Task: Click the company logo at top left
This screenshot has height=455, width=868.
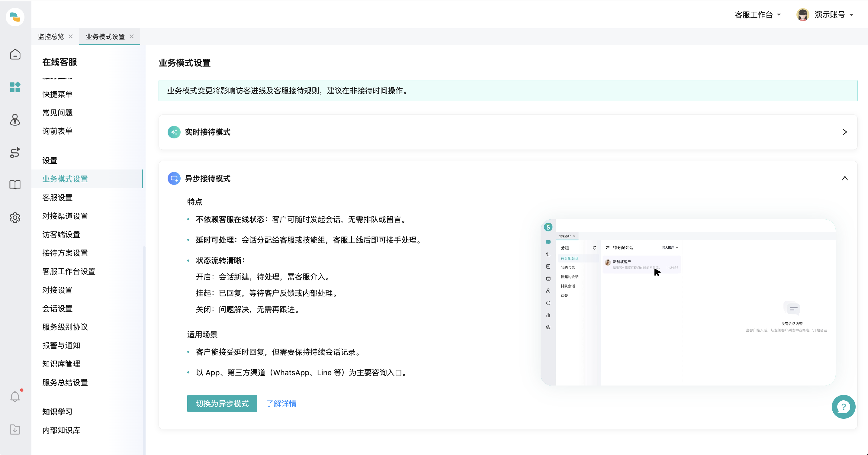Action: tap(15, 17)
